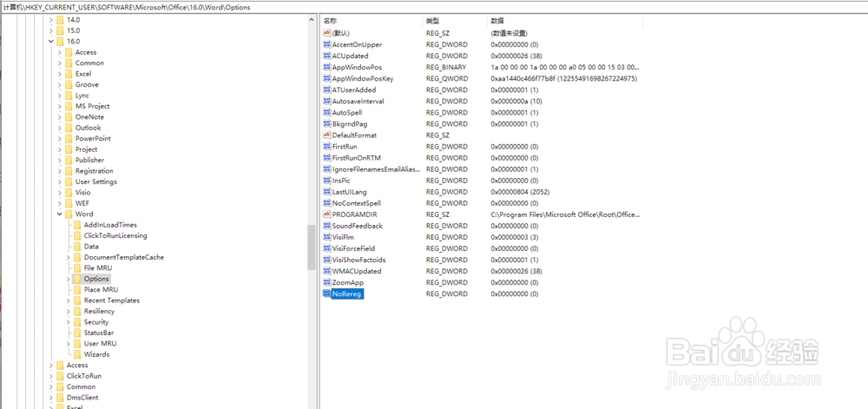Select the ATUserAdded value name
This screenshot has height=409, width=868.
tap(354, 89)
